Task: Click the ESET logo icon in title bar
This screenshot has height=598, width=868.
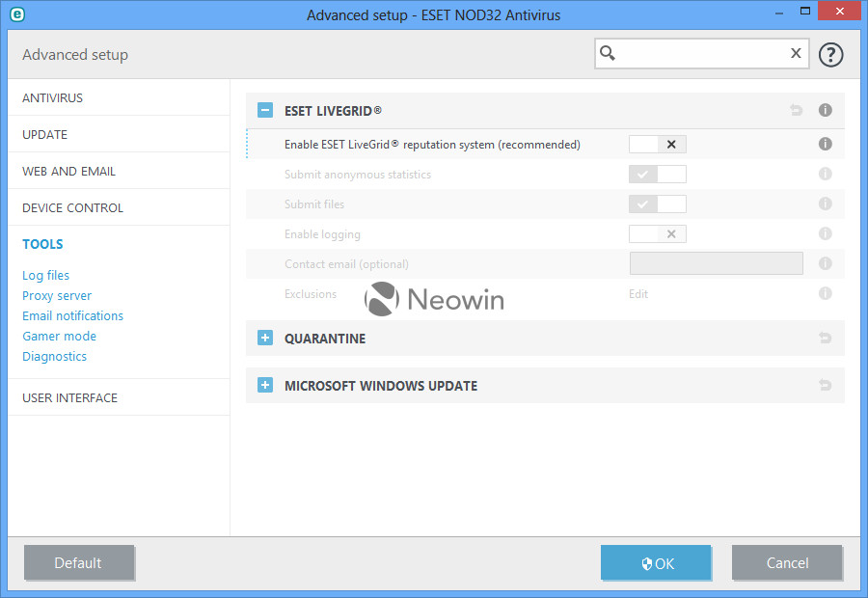Action: (17, 14)
